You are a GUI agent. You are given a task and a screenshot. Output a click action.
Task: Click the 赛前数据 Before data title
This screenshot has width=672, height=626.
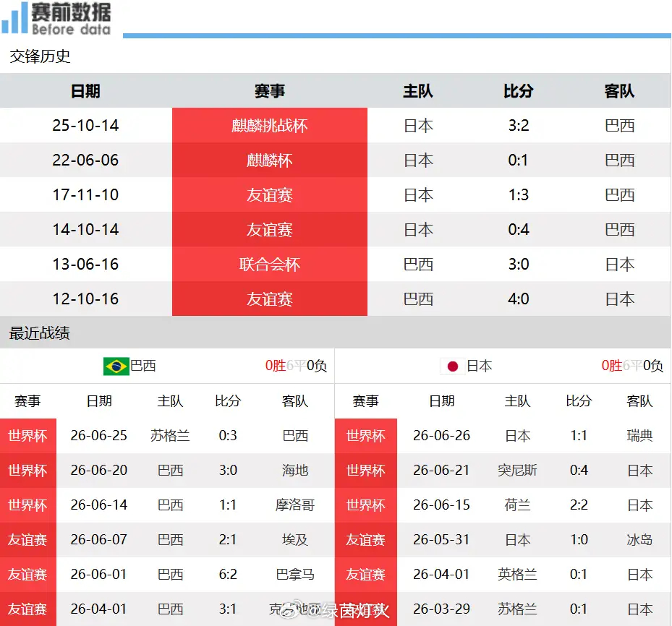point(71,18)
